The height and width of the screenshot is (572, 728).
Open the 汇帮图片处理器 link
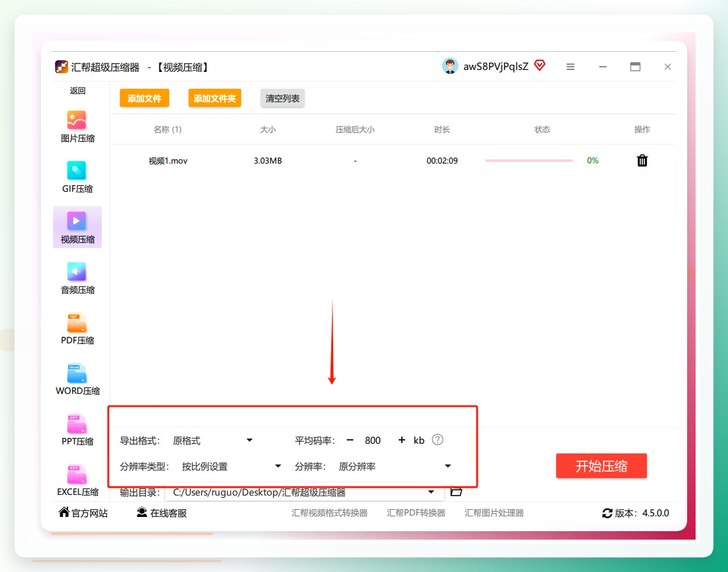click(x=494, y=512)
